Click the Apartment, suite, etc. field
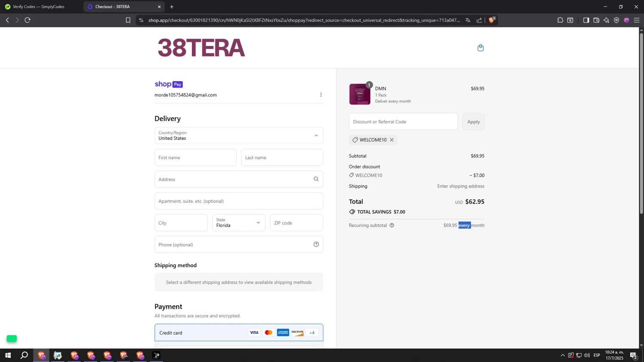 pyautogui.click(x=239, y=201)
